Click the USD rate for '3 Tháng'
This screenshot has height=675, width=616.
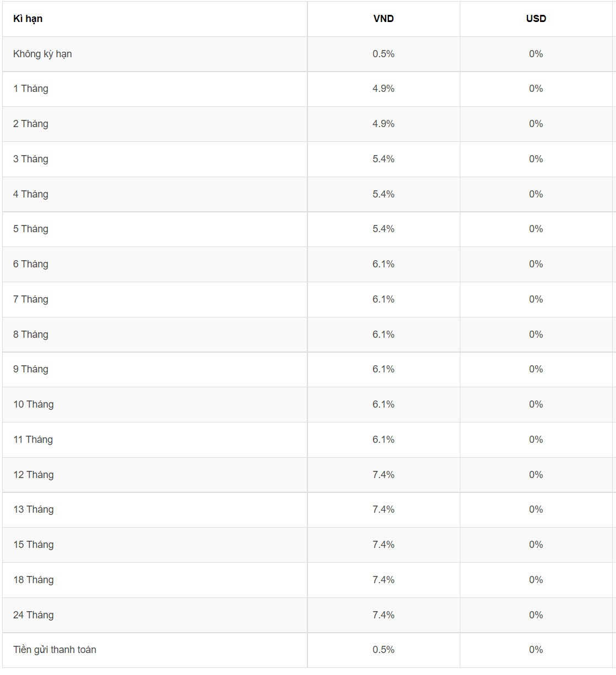pyautogui.click(x=536, y=159)
